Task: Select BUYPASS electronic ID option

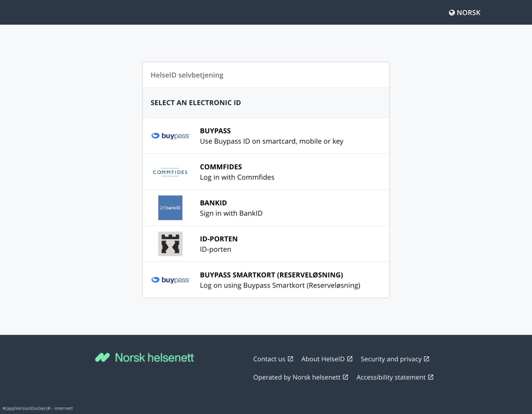Action: tap(266, 136)
